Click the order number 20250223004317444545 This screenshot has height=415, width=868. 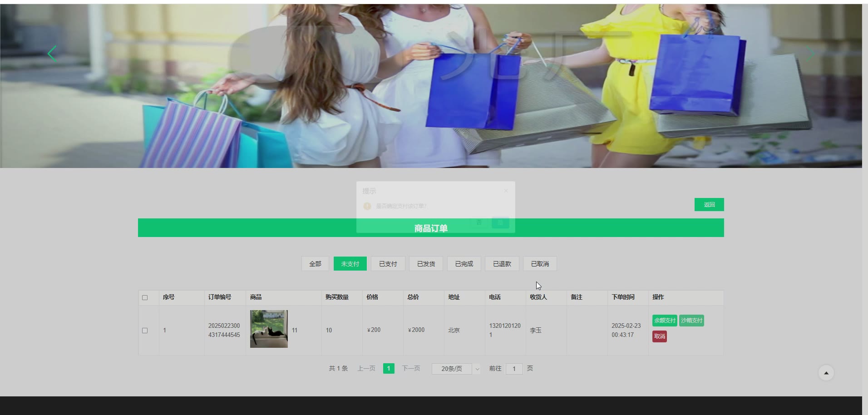pos(224,330)
